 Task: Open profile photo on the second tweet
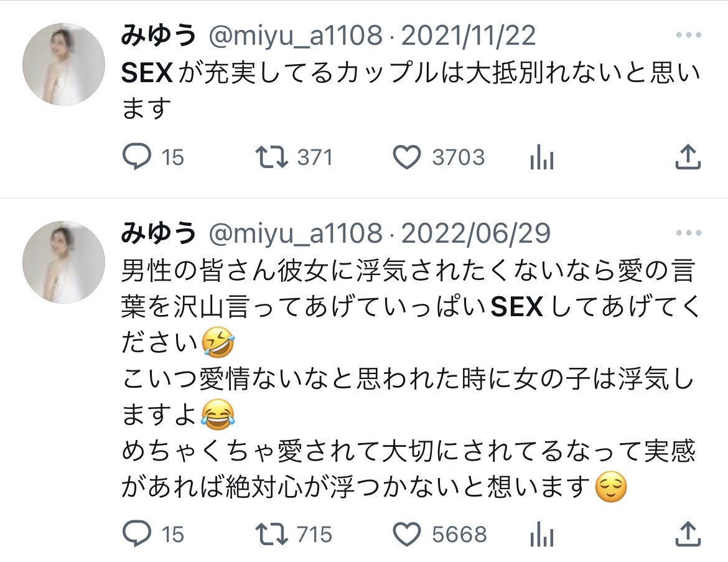pos(63,262)
